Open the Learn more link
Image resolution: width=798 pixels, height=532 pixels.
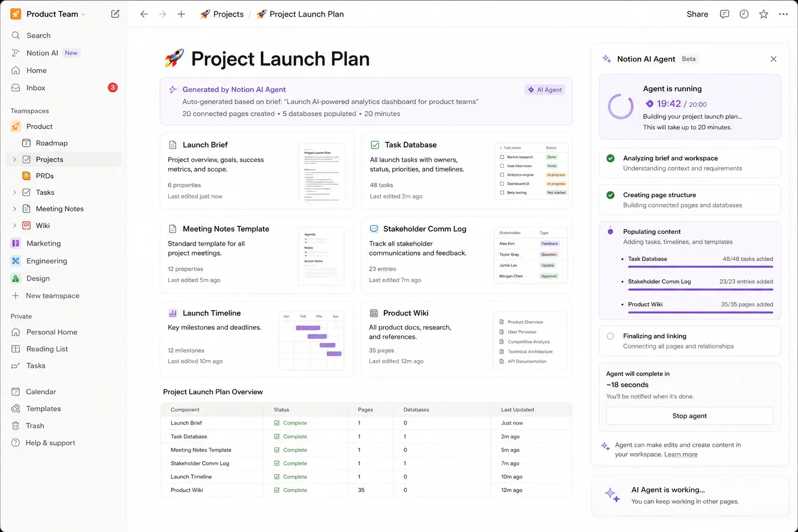(x=681, y=455)
